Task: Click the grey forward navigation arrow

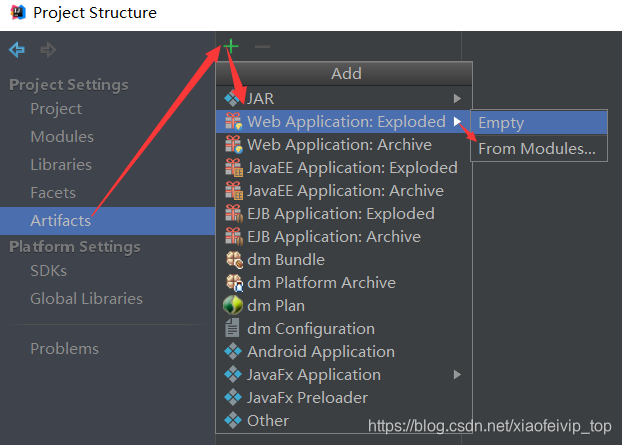Action: coord(48,50)
